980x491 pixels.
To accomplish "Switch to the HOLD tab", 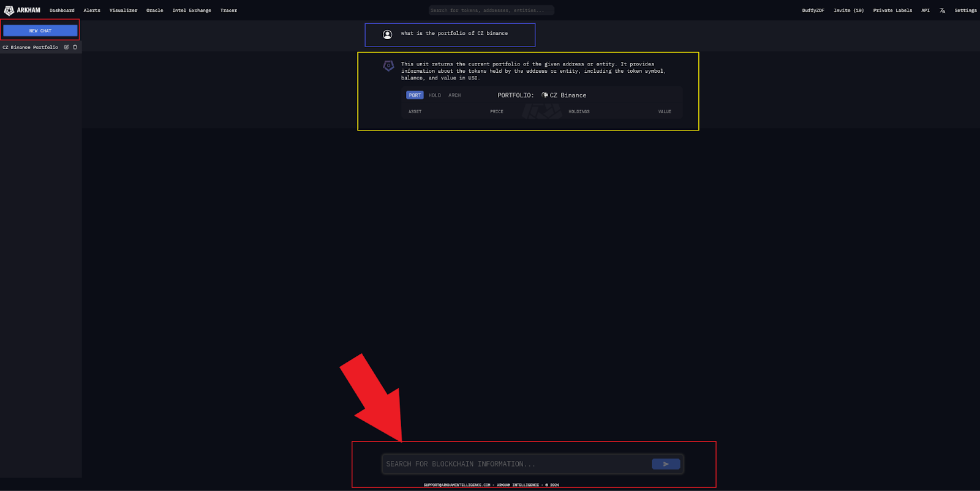I will 435,95.
